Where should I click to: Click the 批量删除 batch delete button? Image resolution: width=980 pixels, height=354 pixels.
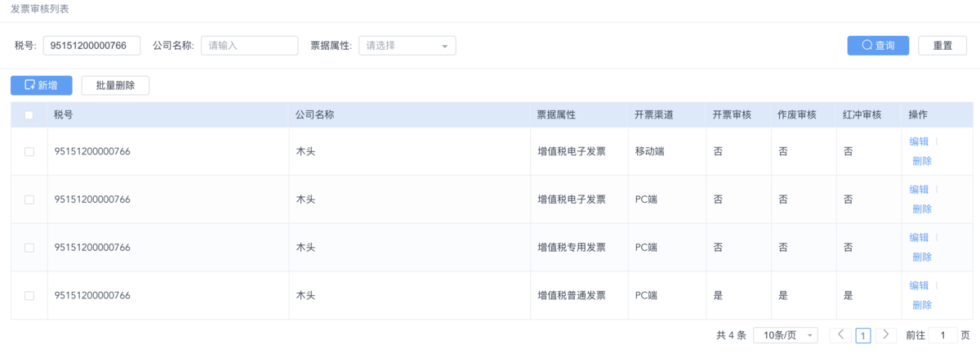click(x=115, y=85)
